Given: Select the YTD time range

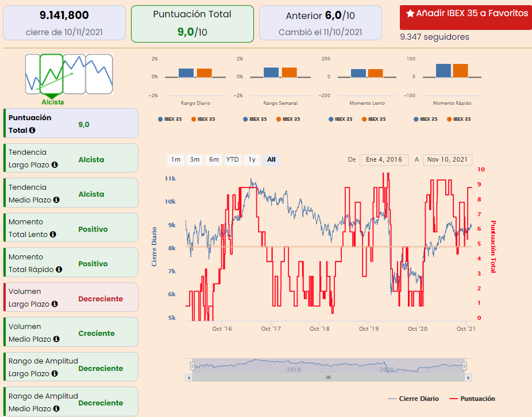Looking at the screenshot, I should [x=232, y=160].
